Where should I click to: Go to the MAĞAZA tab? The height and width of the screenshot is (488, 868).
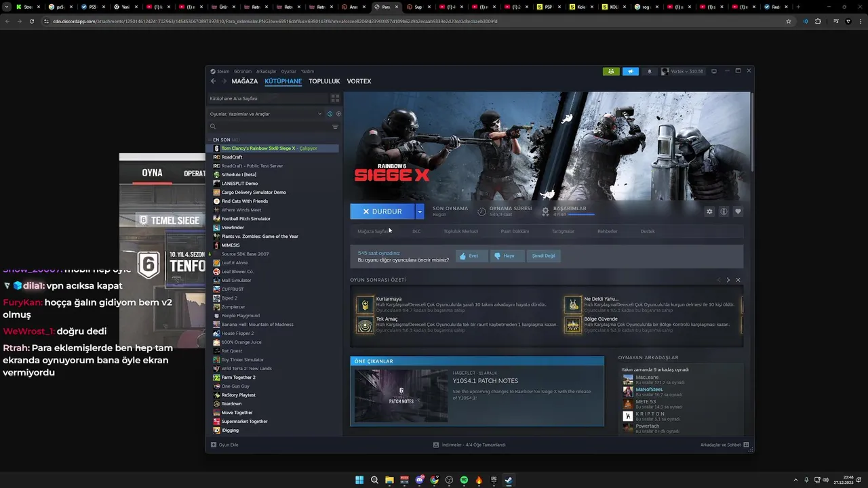pyautogui.click(x=245, y=81)
